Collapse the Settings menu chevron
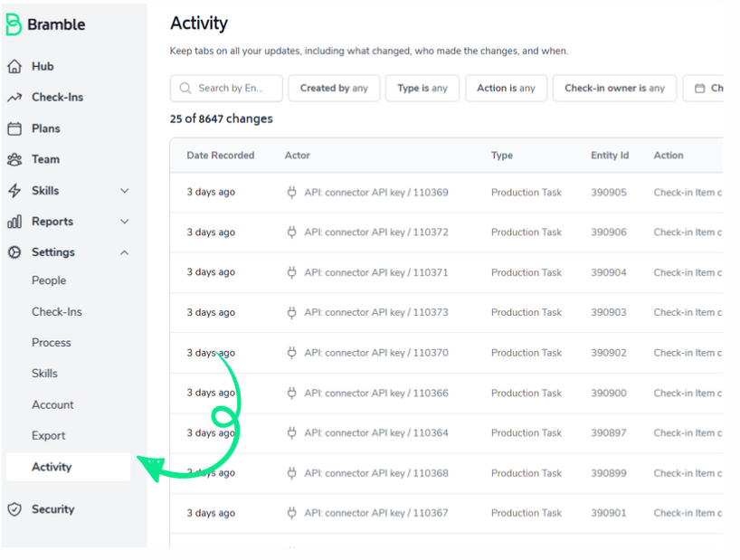The width and height of the screenshot is (740, 560). tap(125, 252)
